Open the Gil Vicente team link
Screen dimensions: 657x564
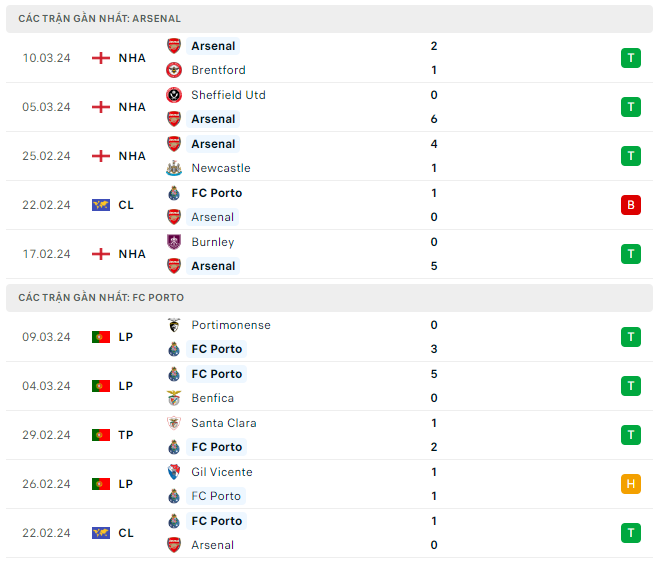click(221, 472)
